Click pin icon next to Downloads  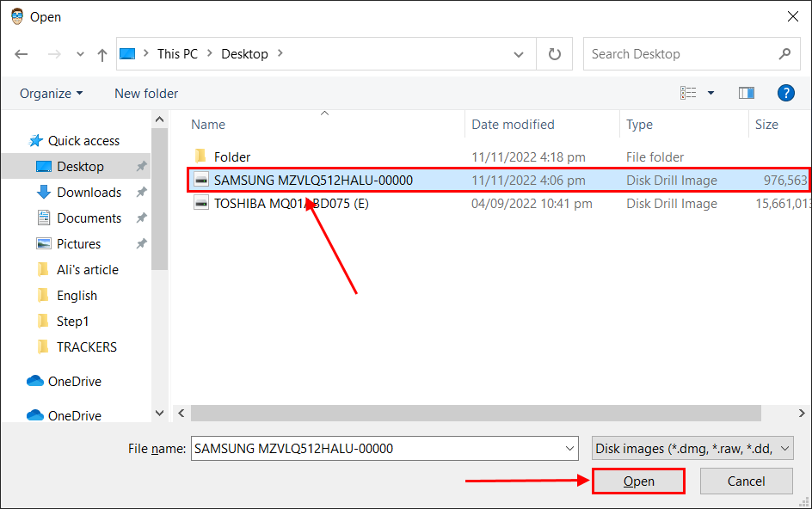click(141, 192)
